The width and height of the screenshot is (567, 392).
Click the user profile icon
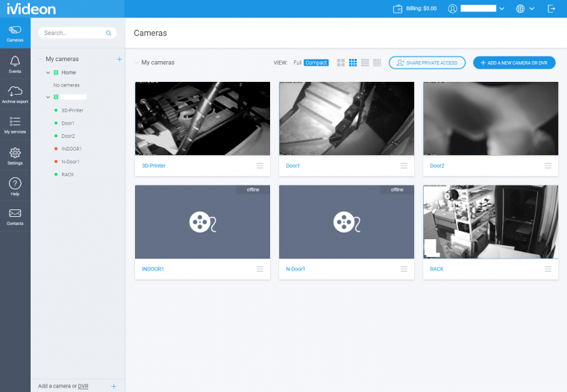(452, 9)
